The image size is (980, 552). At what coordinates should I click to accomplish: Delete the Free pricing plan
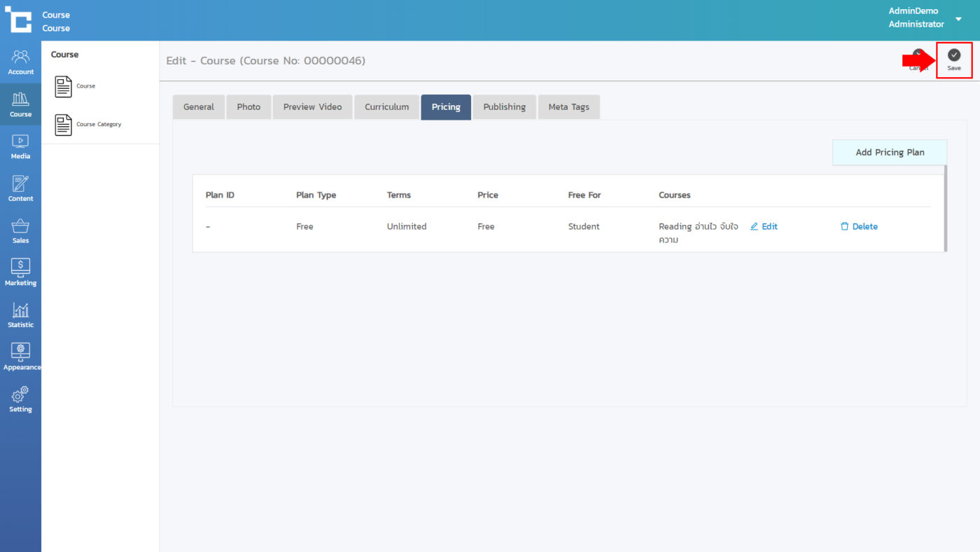(x=859, y=226)
